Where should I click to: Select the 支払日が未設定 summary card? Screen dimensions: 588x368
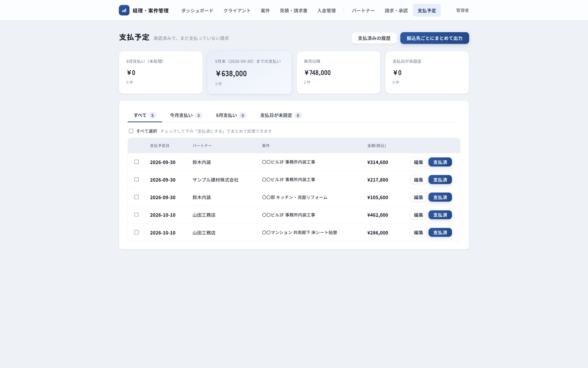tap(427, 72)
